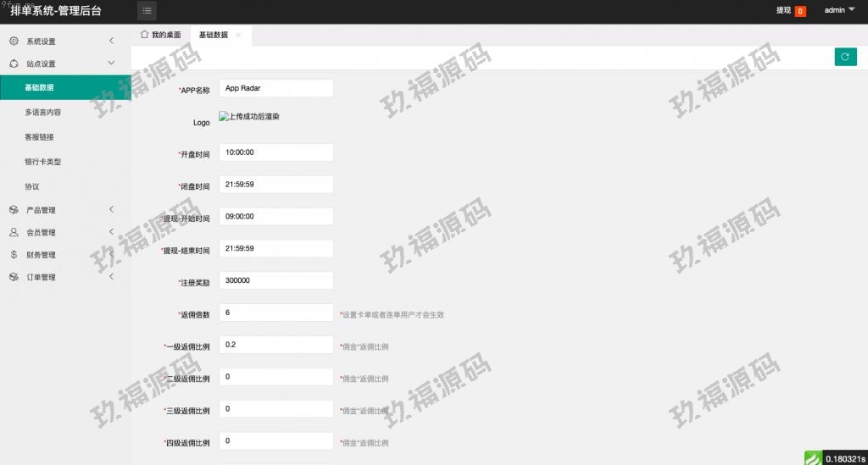This screenshot has height=465, width=868.
Task: Switch to the 我的桌面 tab
Action: 161,35
